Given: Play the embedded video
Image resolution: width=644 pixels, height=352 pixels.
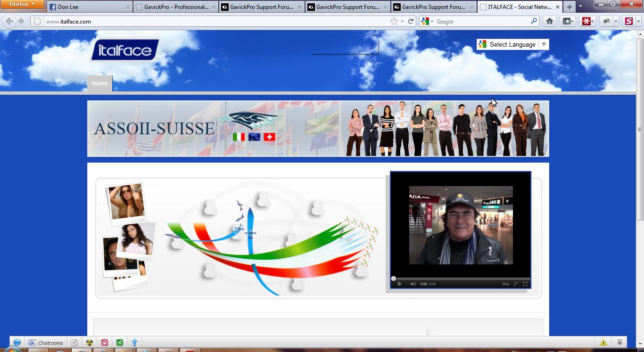Looking at the screenshot, I should [399, 284].
